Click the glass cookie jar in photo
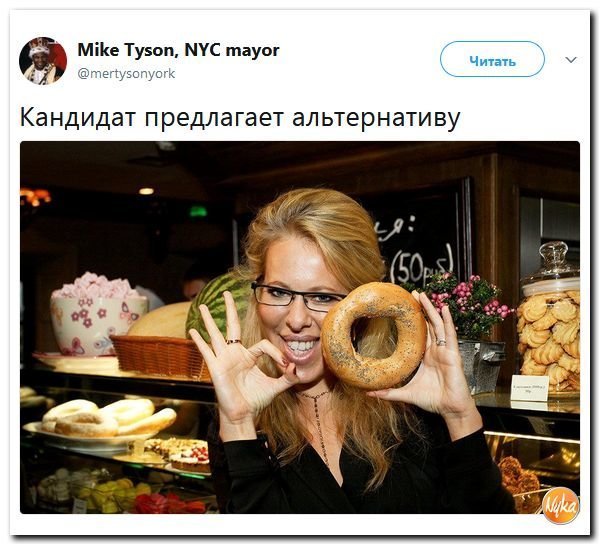This screenshot has height=546, width=601. tap(550, 318)
